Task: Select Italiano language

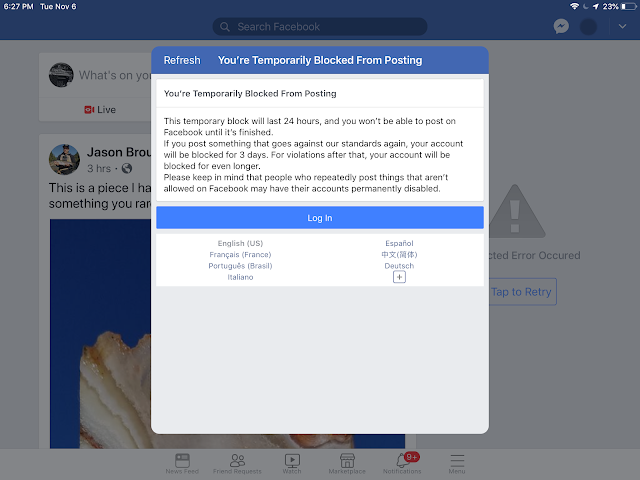Action: [x=240, y=277]
